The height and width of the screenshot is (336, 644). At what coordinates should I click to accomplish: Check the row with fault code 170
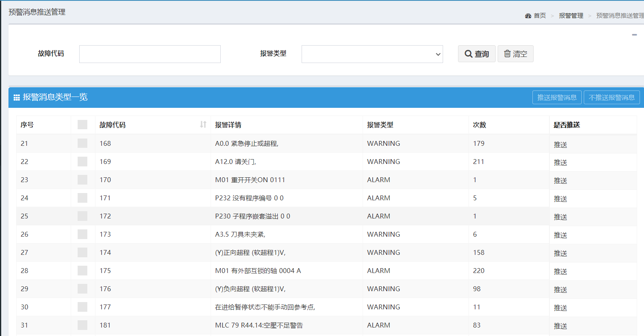pyautogui.click(x=82, y=180)
